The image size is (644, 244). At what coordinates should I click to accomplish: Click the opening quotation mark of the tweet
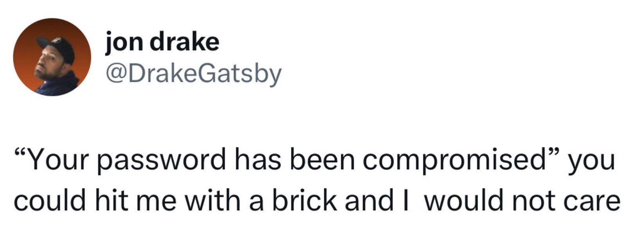(x=21, y=153)
